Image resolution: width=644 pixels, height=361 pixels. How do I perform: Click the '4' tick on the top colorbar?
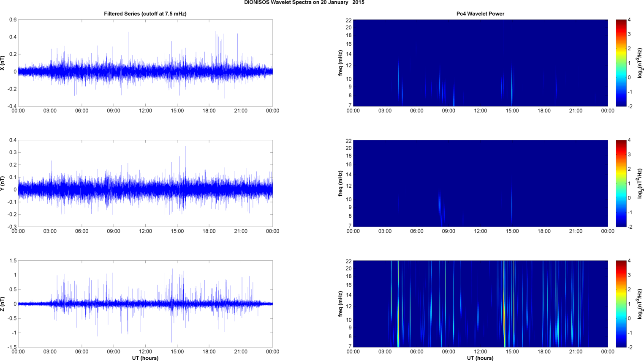click(x=629, y=20)
